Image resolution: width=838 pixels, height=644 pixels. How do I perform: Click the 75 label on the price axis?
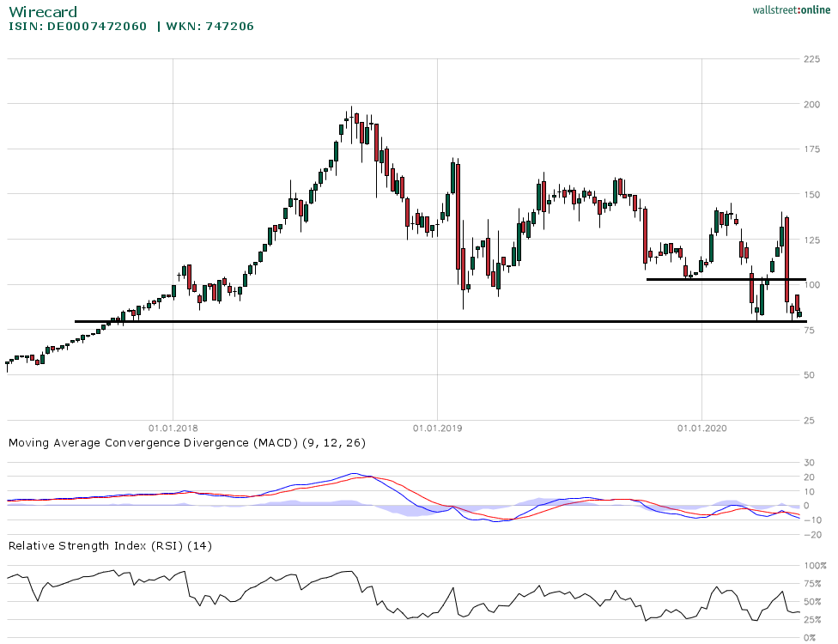(x=809, y=331)
